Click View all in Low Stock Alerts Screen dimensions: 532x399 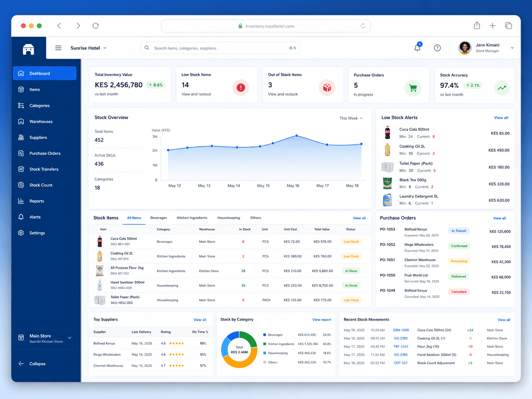coord(501,118)
